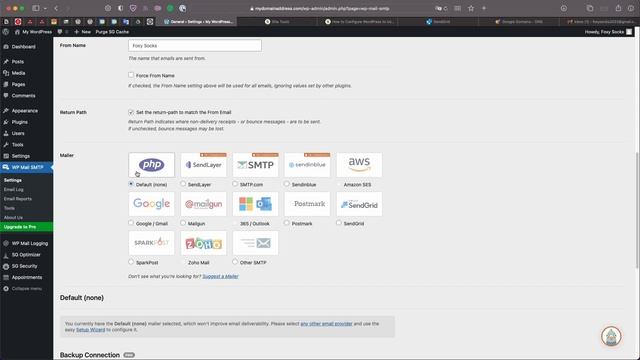Select the Mailgun radio button
Screen dimensions: 640x360
[183, 223]
